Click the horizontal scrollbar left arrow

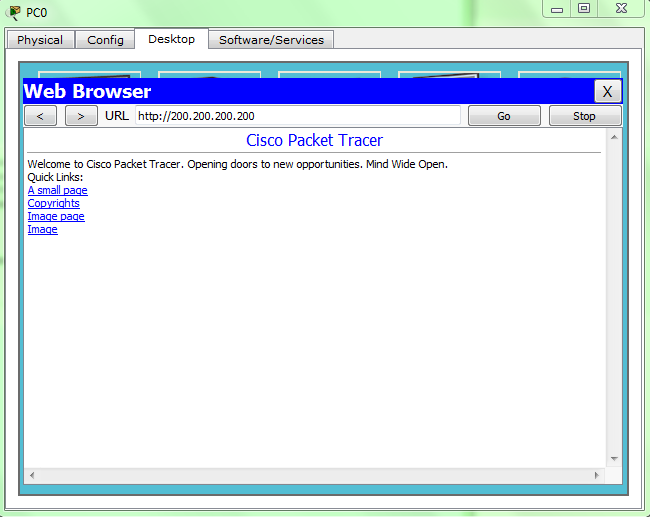32,475
